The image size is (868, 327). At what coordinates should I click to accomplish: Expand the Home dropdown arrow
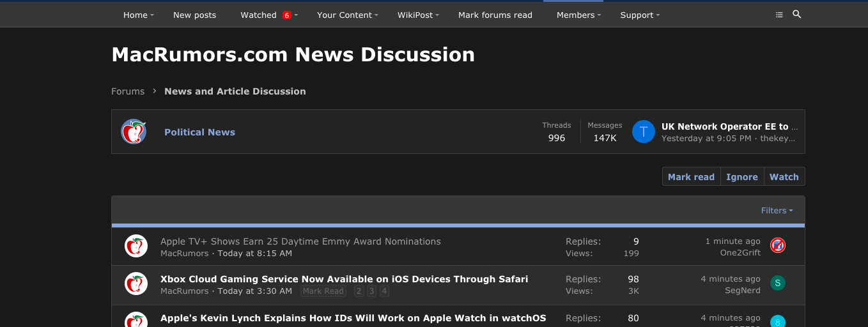[152, 15]
